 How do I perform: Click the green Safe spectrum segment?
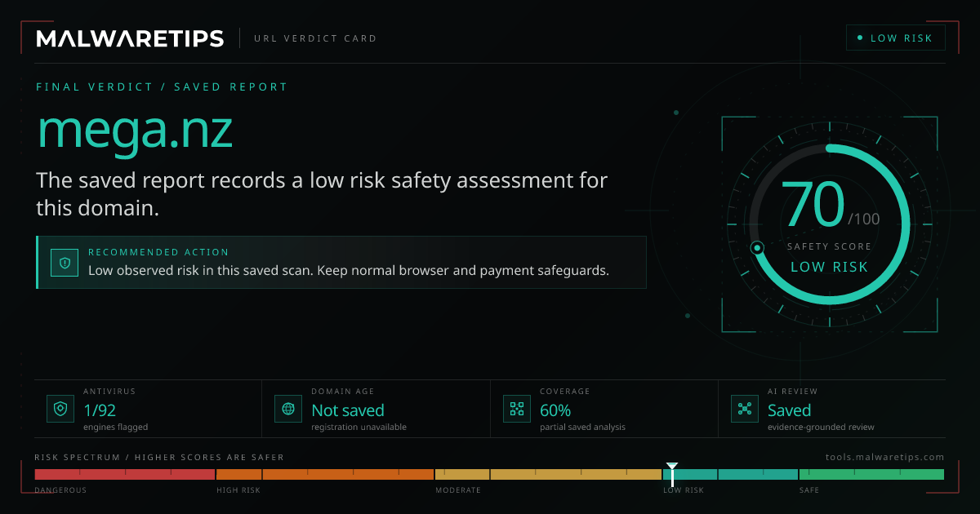pyautogui.click(x=871, y=474)
